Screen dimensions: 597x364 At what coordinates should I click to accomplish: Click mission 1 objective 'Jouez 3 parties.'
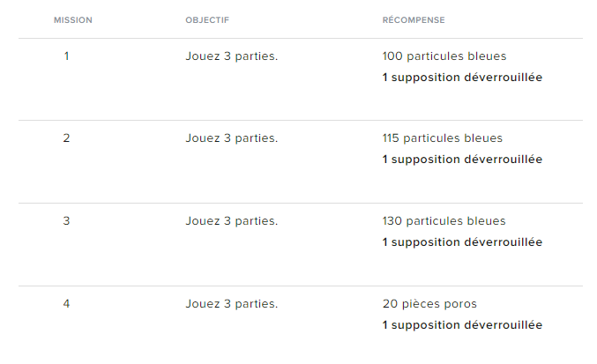tap(231, 56)
